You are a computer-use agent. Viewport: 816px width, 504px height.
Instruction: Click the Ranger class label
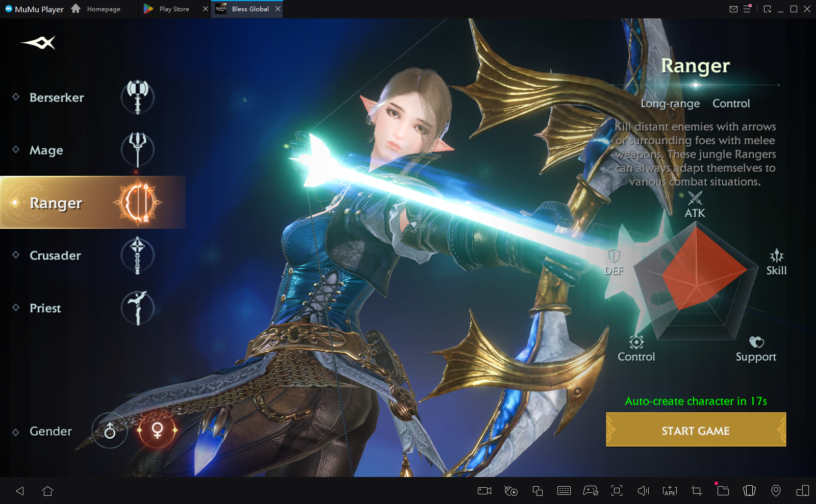coord(56,203)
